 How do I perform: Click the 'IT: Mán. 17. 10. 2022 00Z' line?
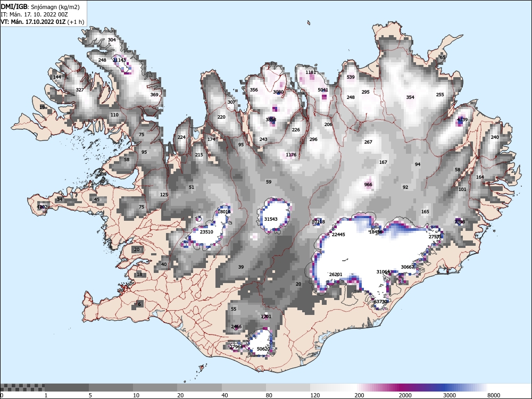point(34,14)
